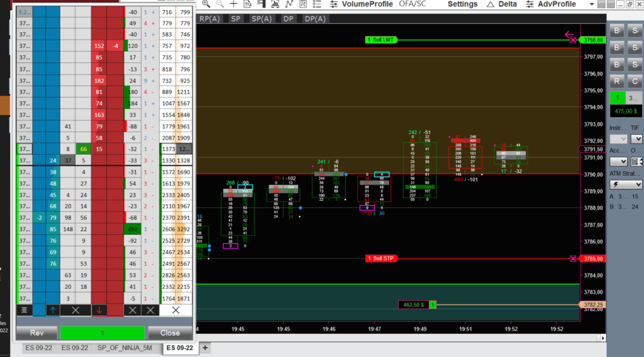Click the chart horizontal scrollbar right arrow
644x357 pixels.
click(602, 338)
